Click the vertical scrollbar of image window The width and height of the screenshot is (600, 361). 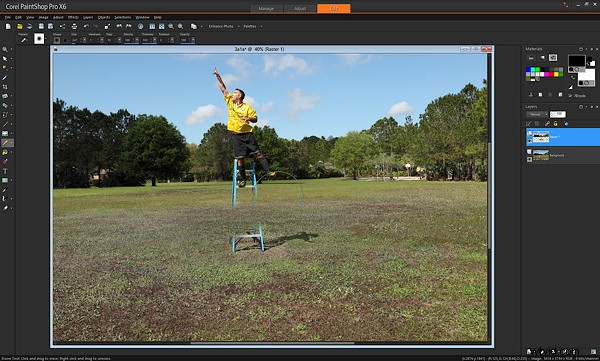tap(489, 195)
